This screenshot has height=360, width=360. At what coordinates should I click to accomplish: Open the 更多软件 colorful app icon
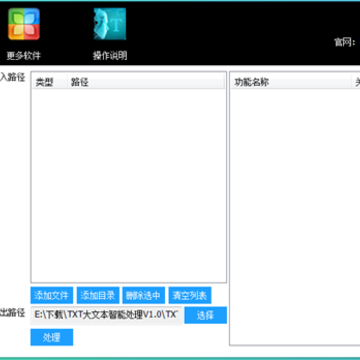tap(24, 24)
